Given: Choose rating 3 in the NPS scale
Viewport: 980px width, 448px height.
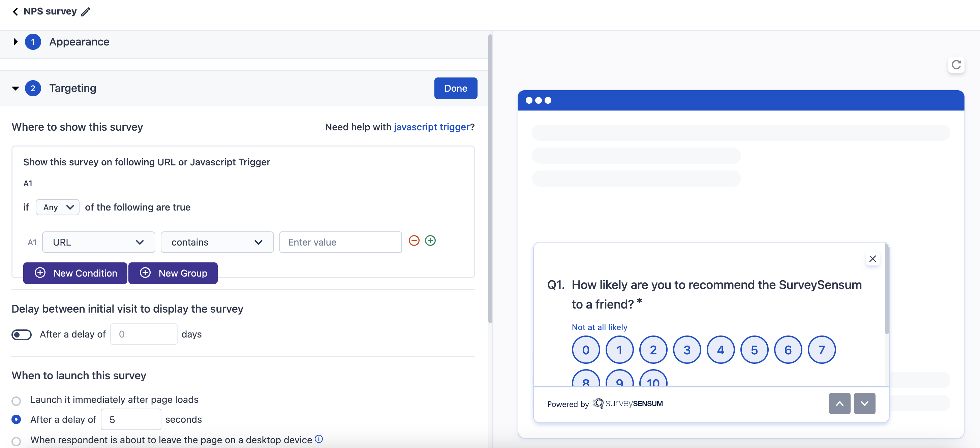Looking at the screenshot, I should 687,350.
